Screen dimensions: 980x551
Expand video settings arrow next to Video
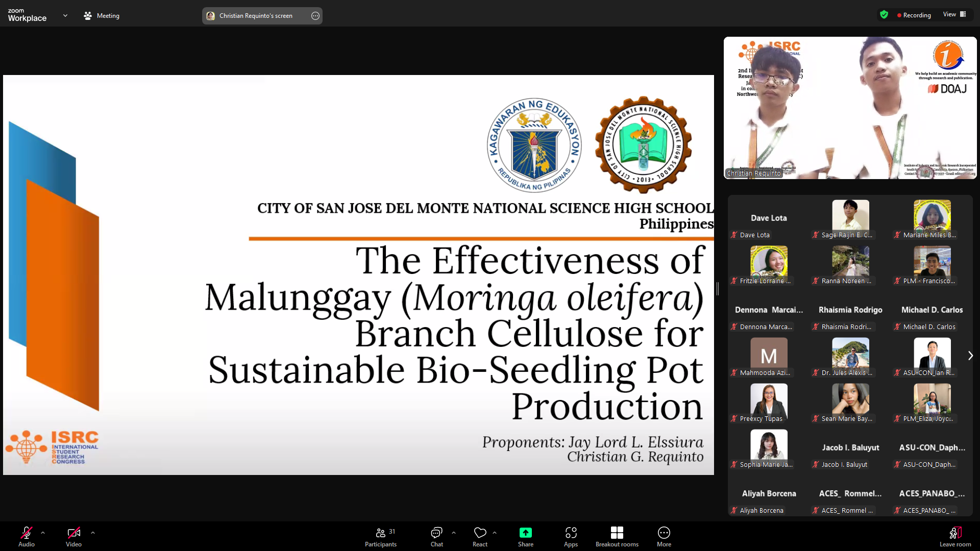point(93,533)
